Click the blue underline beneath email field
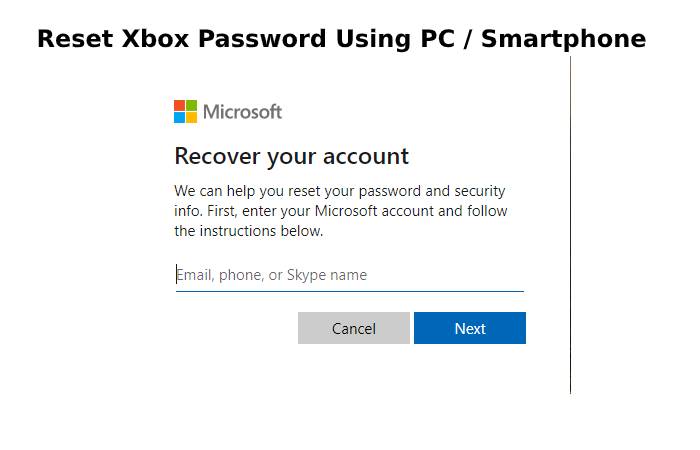 [350, 291]
